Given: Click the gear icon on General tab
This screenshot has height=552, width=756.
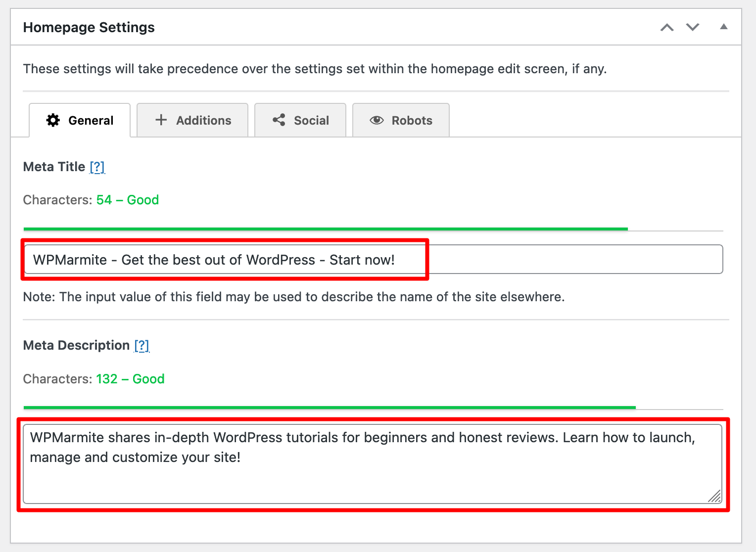Looking at the screenshot, I should pyautogui.click(x=53, y=120).
